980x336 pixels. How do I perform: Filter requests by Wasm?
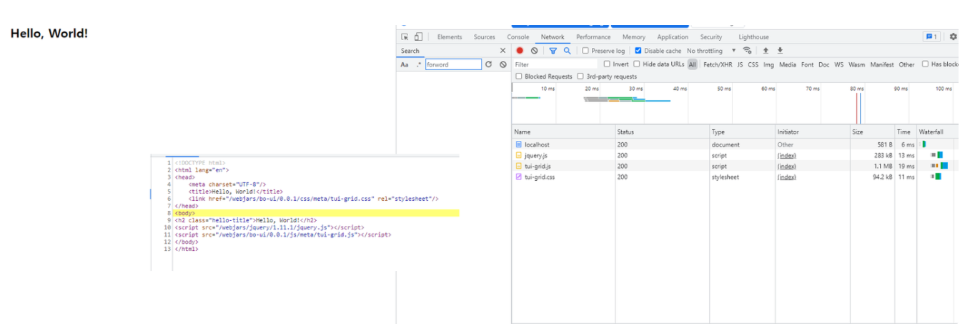coord(857,64)
